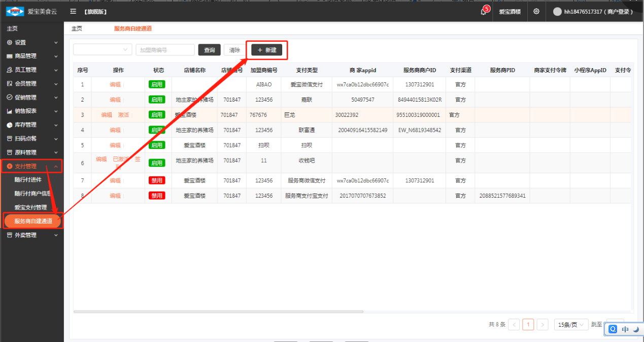Click the user avatar icon
Viewport: 644px width, 342px height.
pyautogui.click(x=557, y=12)
